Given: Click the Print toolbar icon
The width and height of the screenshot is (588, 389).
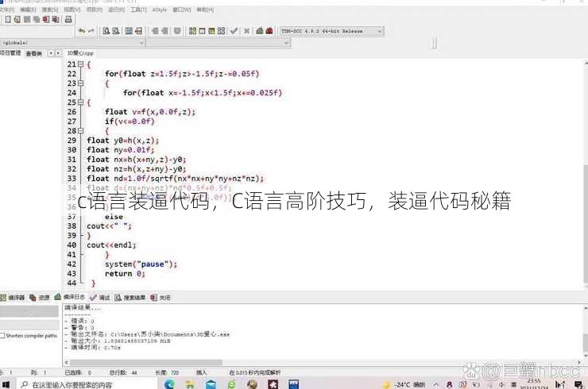Looking at the screenshot, I should tap(68, 20).
